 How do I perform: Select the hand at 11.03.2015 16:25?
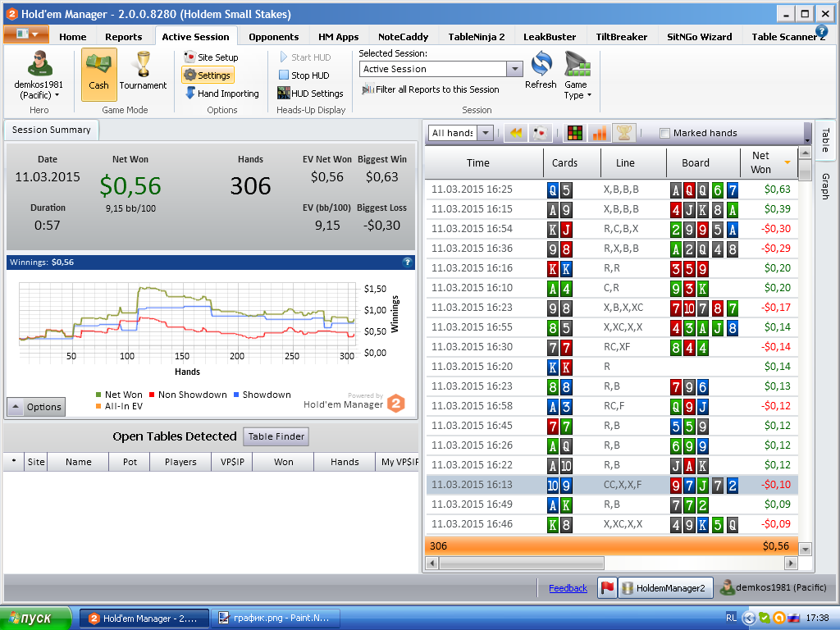pyautogui.click(x=612, y=189)
